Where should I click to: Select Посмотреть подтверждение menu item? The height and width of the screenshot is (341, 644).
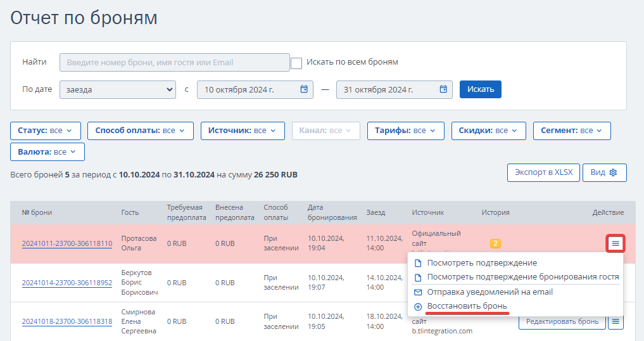click(482, 263)
